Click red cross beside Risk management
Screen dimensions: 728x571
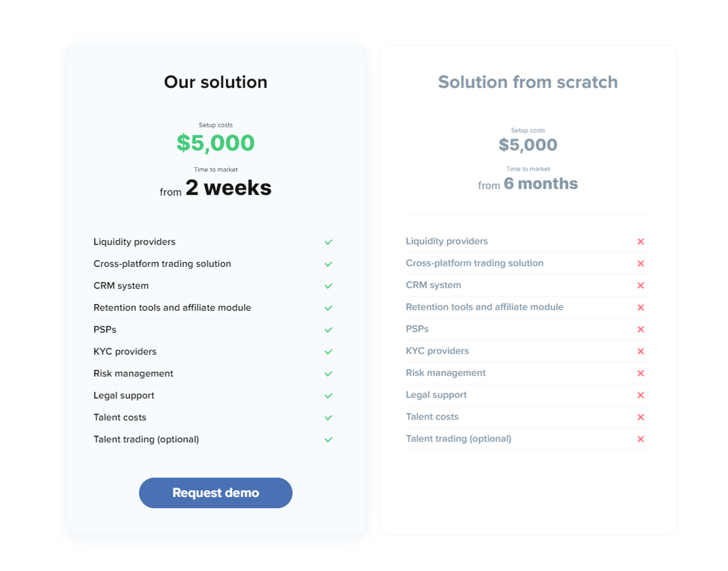click(x=641, y=373)
